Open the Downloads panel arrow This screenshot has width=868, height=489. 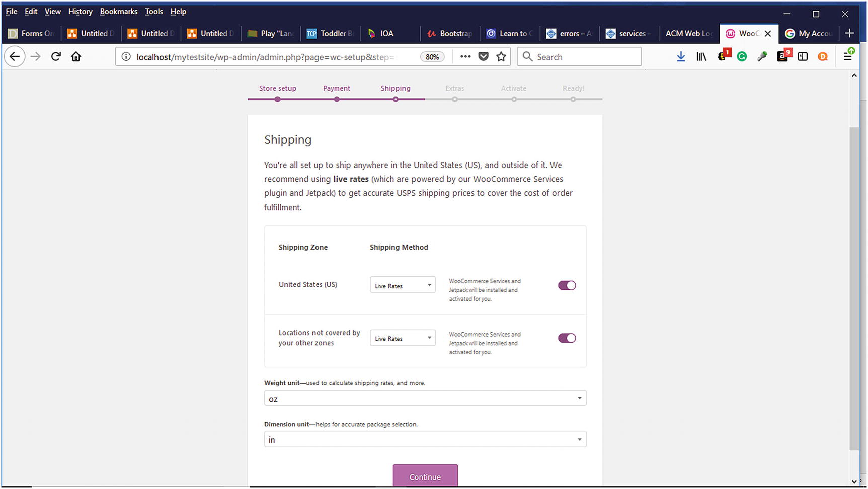click(x=681, y=57)
